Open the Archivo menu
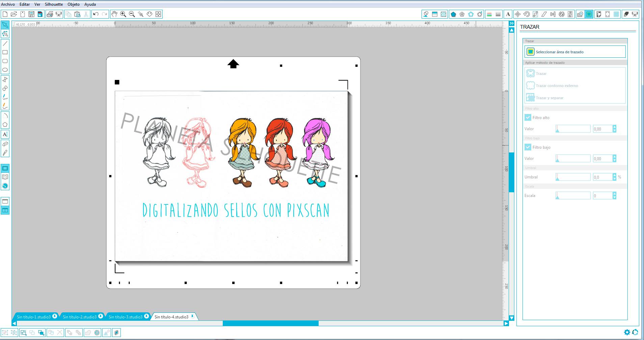 [8, 4]
